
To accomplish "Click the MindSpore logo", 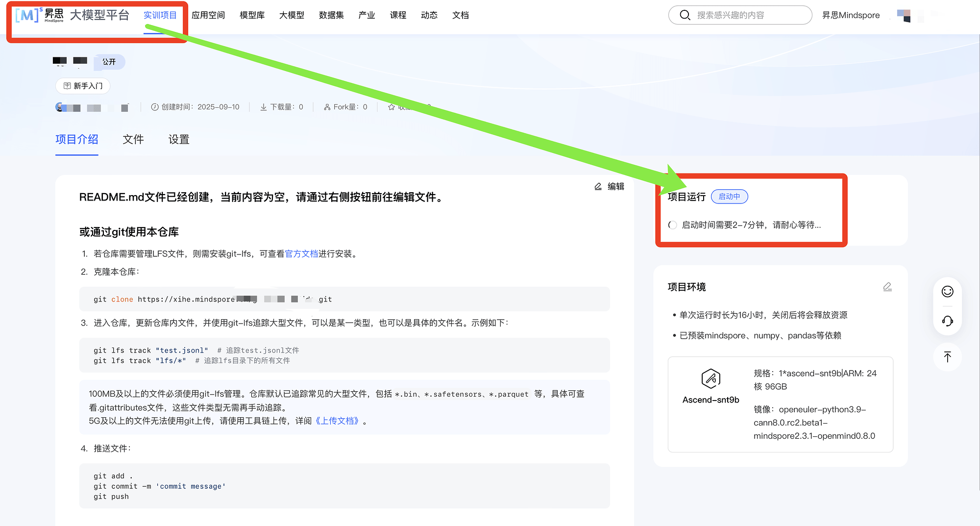I will tap(40, 15).
